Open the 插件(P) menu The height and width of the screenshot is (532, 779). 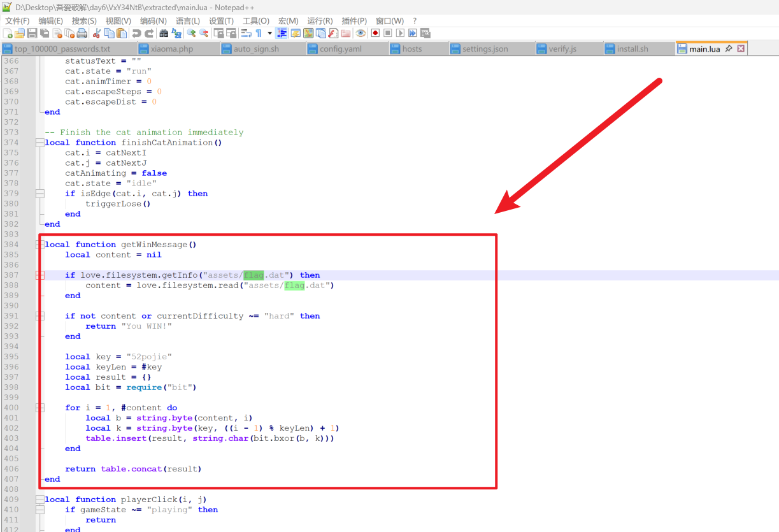point(354,21)
